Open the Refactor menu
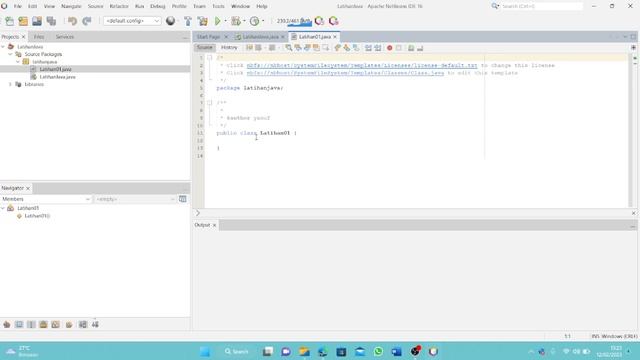640x360 pixels. click(119, 6)
